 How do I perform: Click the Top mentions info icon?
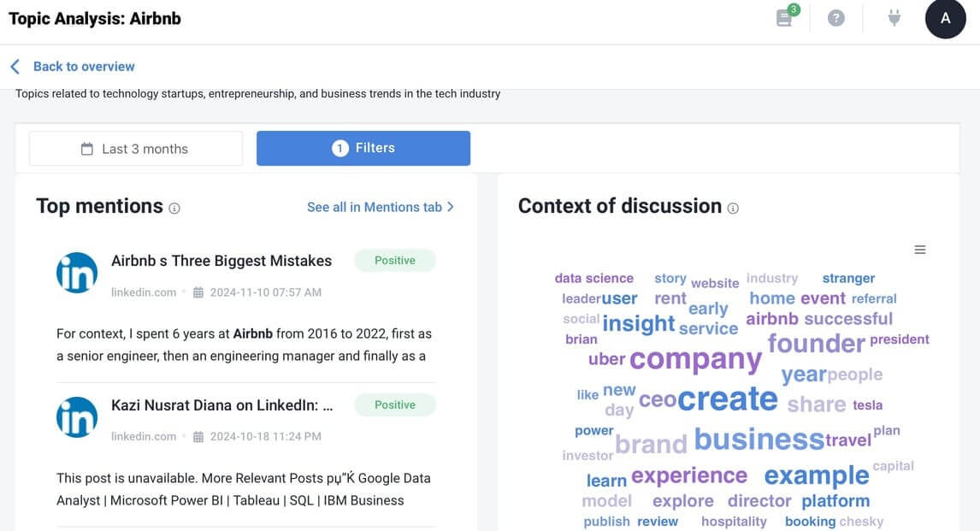(x=174, y=209)
